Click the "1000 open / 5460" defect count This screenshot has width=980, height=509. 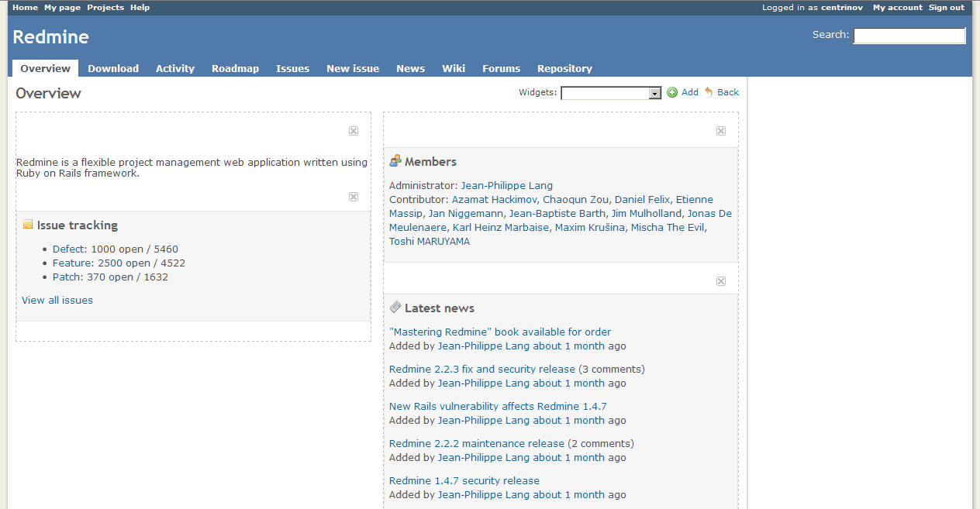pos(135,249)
